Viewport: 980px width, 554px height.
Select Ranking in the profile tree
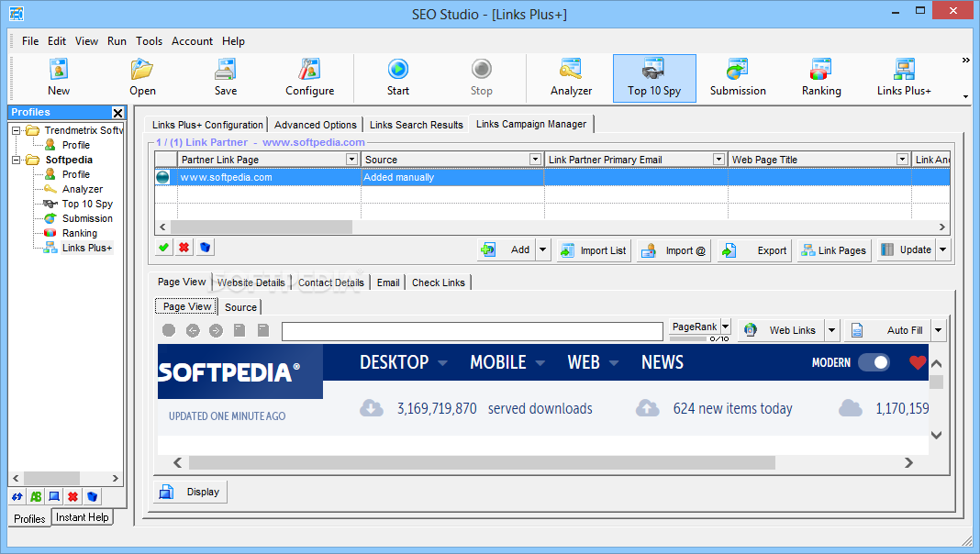tap(80, 233)
